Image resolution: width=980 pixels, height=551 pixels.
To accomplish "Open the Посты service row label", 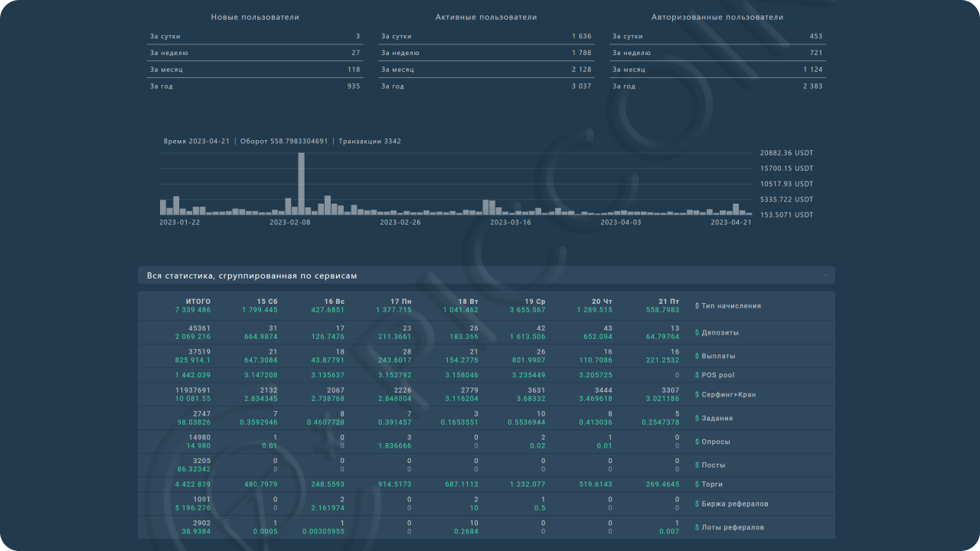I will coord(714,465).
